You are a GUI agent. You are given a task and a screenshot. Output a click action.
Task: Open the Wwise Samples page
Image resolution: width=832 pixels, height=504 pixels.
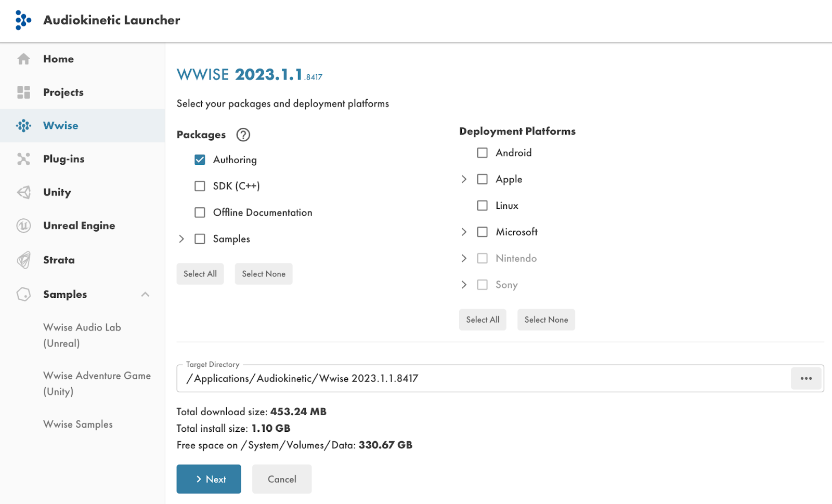(77, 424)
